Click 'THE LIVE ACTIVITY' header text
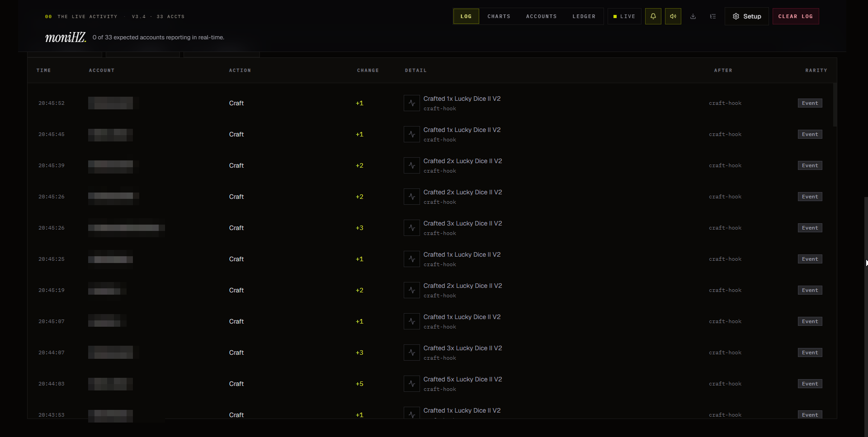The width and height of the screenshot is (868, 437). pos(87,16)
